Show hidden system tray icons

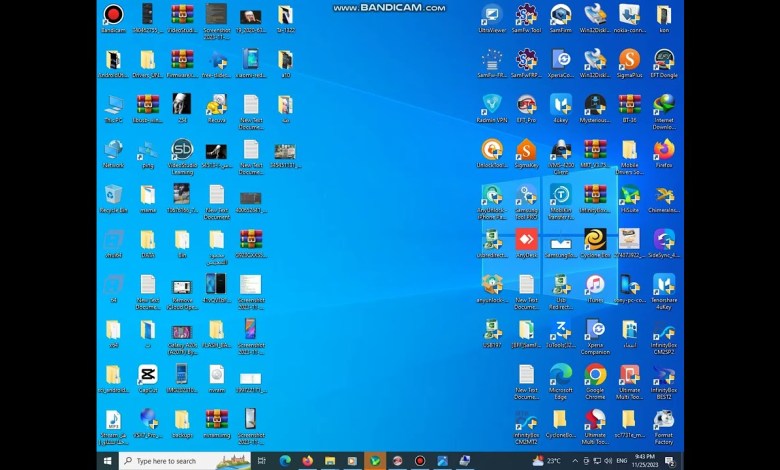pyautogui.click(x=575, y=461)
